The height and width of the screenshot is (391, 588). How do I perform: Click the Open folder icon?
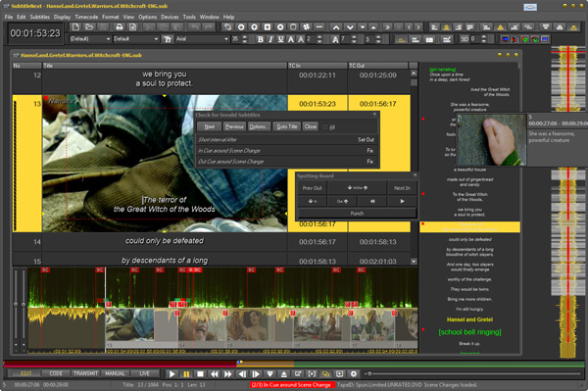(x=89, y=27)
